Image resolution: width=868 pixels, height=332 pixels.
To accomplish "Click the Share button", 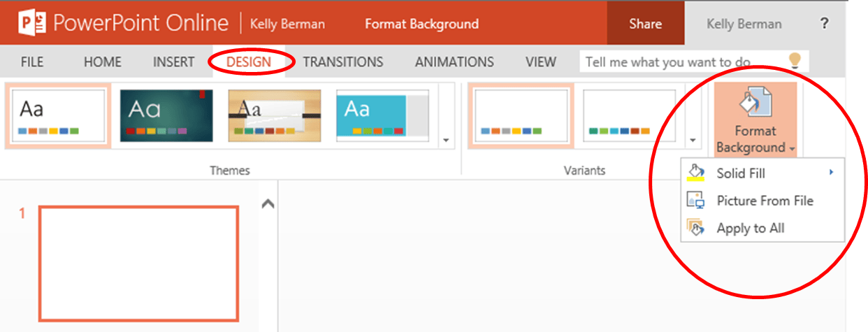I will [645, 24].
